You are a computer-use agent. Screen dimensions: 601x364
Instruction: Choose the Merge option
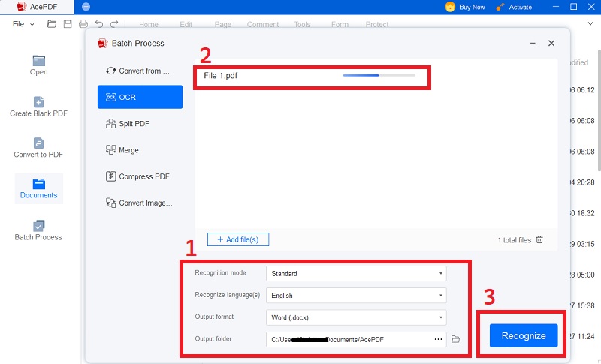click(140, 150)
